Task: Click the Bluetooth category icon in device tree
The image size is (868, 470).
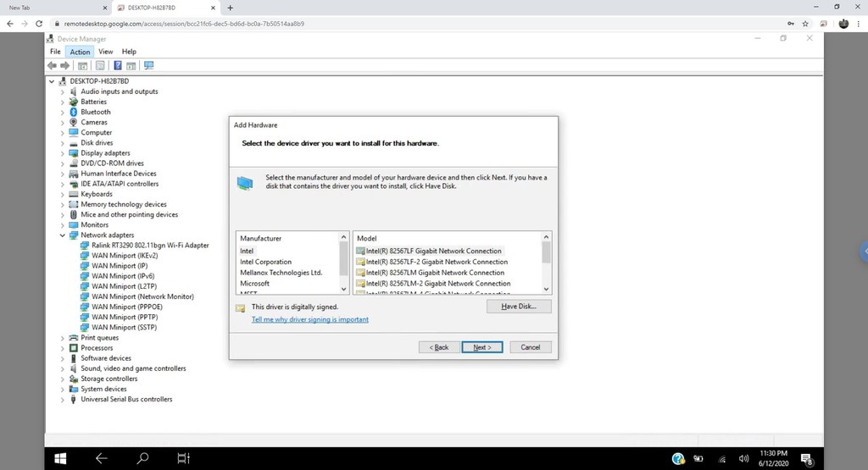Action: (x=73, y=113)
